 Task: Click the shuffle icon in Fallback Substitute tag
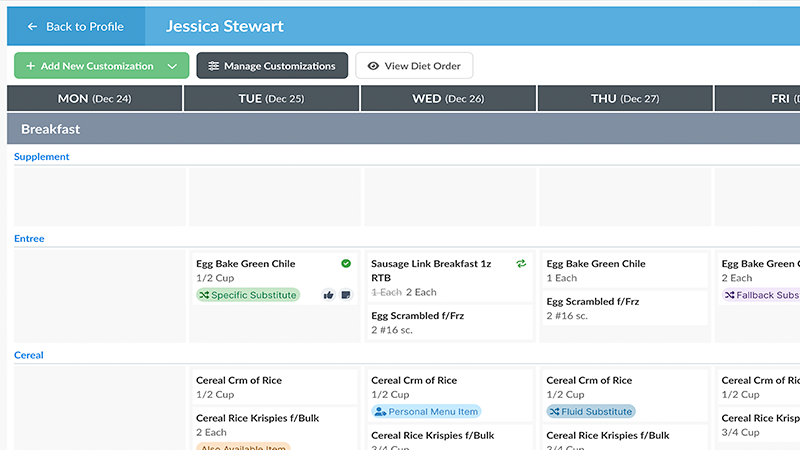(x=731, y=295)
